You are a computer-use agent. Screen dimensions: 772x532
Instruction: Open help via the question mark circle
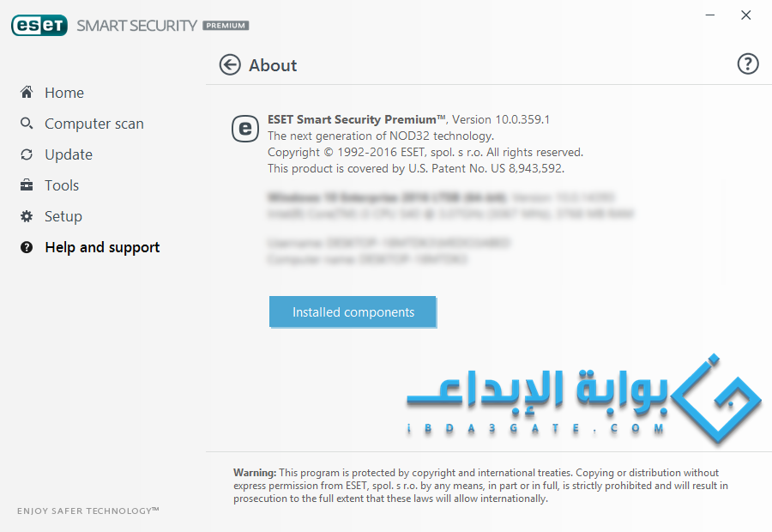point(748,63)
